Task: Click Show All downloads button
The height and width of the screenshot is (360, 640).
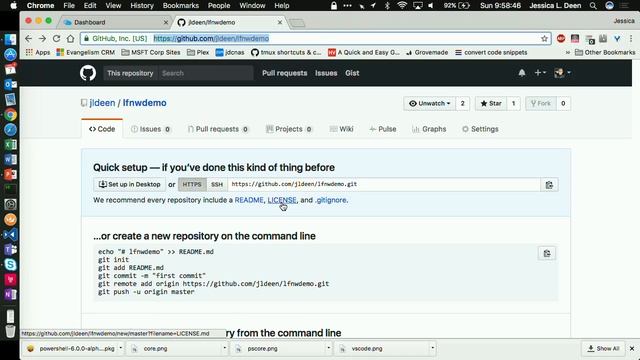Action: pos(603,348)
